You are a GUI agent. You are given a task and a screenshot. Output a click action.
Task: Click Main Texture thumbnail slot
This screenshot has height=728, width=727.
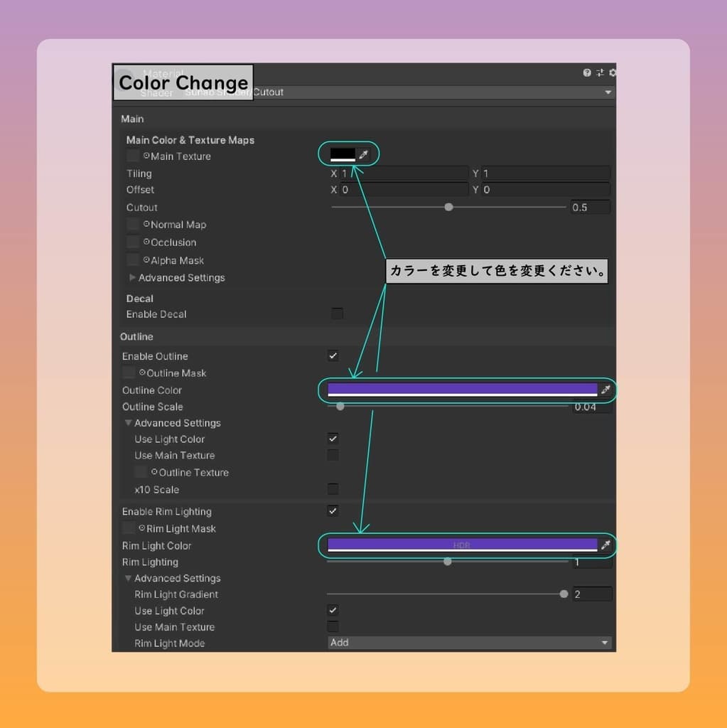tap(133, 156)
